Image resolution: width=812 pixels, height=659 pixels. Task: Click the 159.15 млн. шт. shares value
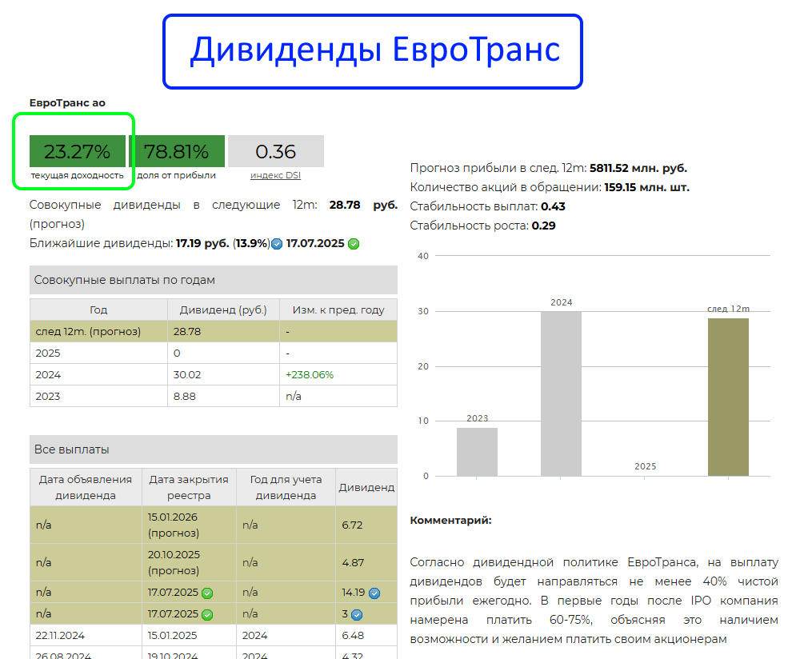(x=647, y=187)
